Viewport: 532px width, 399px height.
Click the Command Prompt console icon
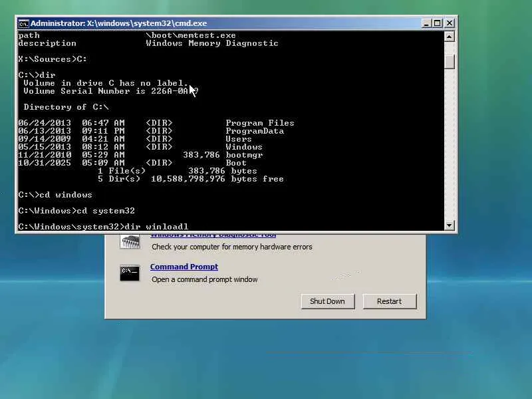point(130,273)
